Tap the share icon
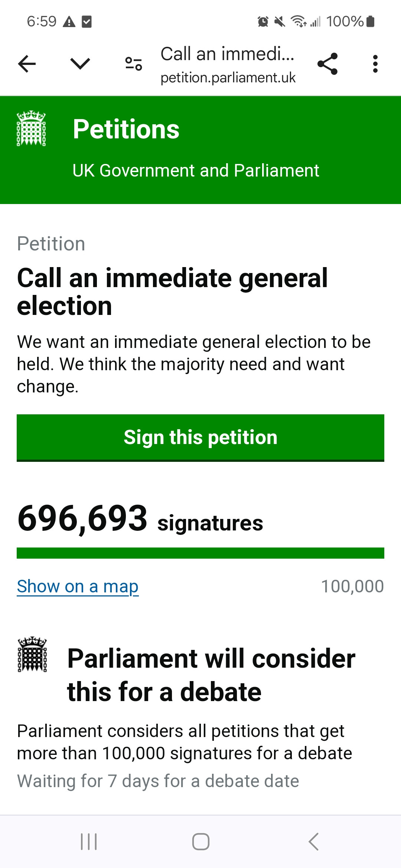The height and width of the screenshot is (868, 401). pyautogui.click(x=327, y=64)
